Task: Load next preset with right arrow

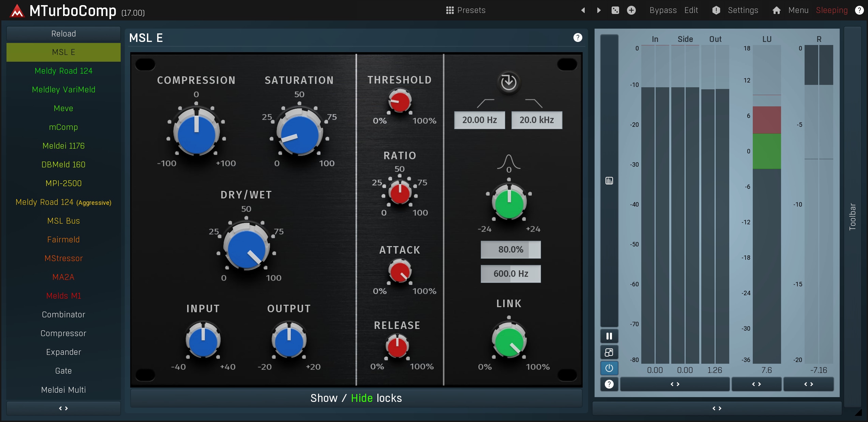Action: click(599, 10)
